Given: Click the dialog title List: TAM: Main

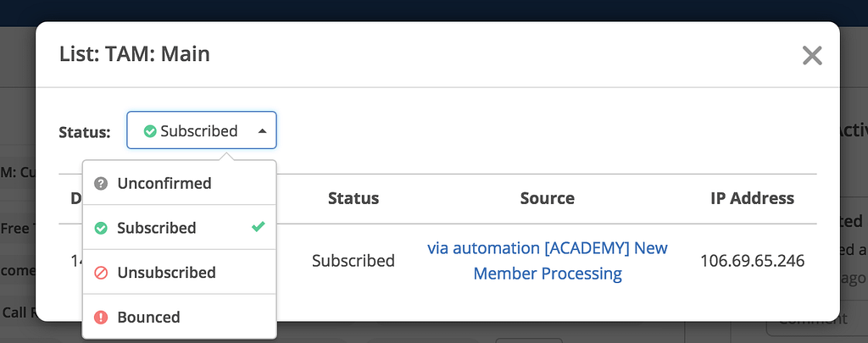Looking at the screenshot, I should [x=135, y=54].
